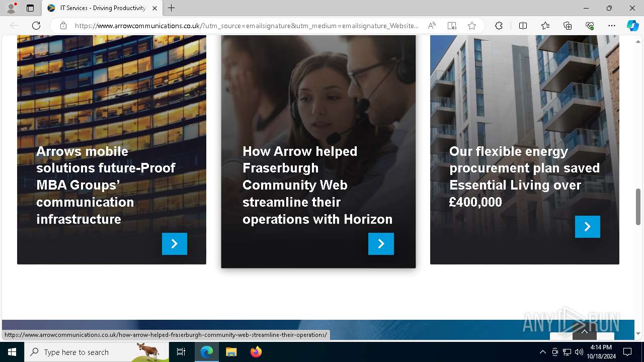This screenshot has width=644, height=362.
Task: Close the IT Services tab
Action: 154,8
